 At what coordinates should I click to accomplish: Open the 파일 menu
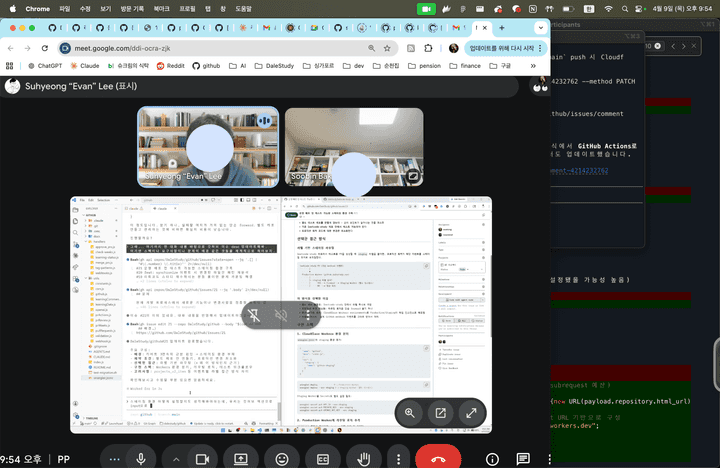pyautogui.click(x=65, y=9)
